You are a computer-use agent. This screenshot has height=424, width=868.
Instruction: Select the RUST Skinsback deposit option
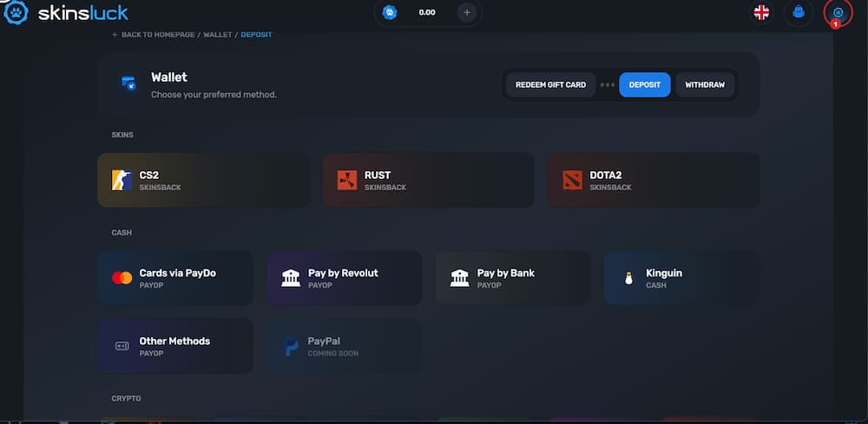click(x=428, y=181)
